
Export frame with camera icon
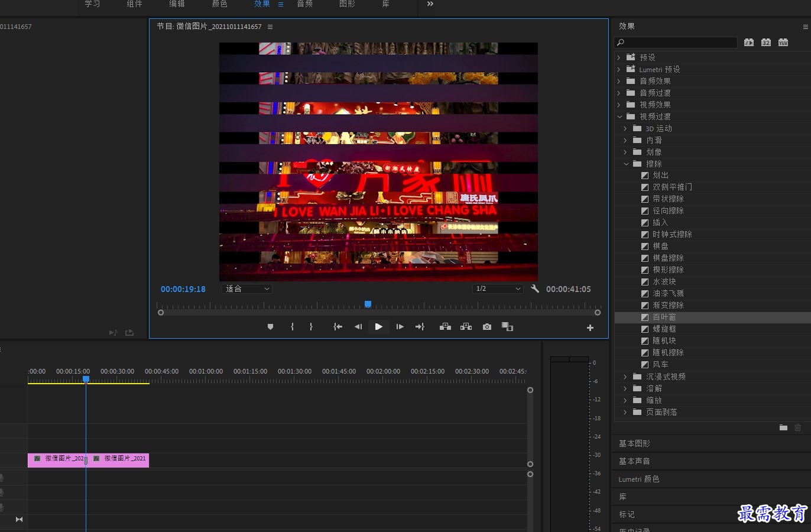pyautogui.click(x=486, y=327)
